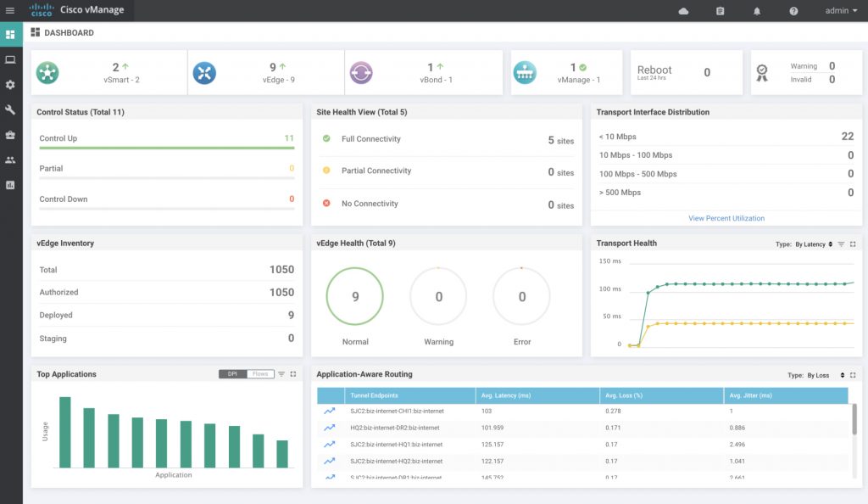Image resolution: width=868 pixels, height=504 pixels.
Task: Open Configuration gear icon in sidebar
Action: point(10,85)
